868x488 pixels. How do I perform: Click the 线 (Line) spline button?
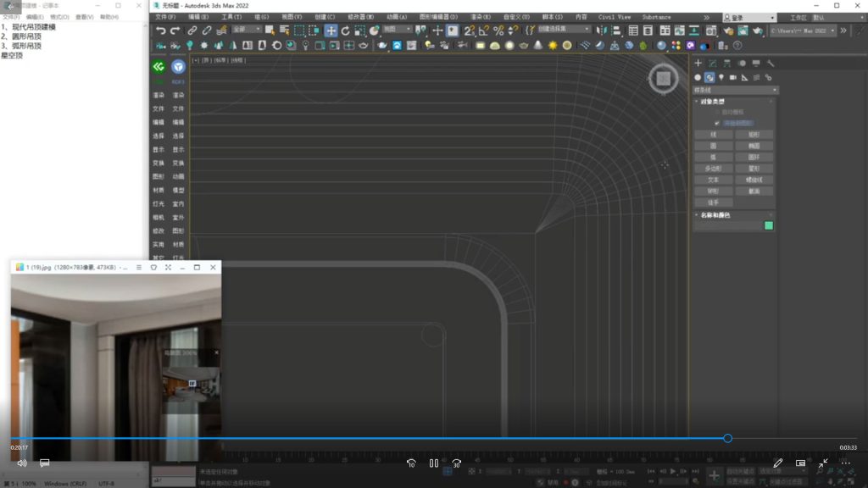[x=713, y=135]
